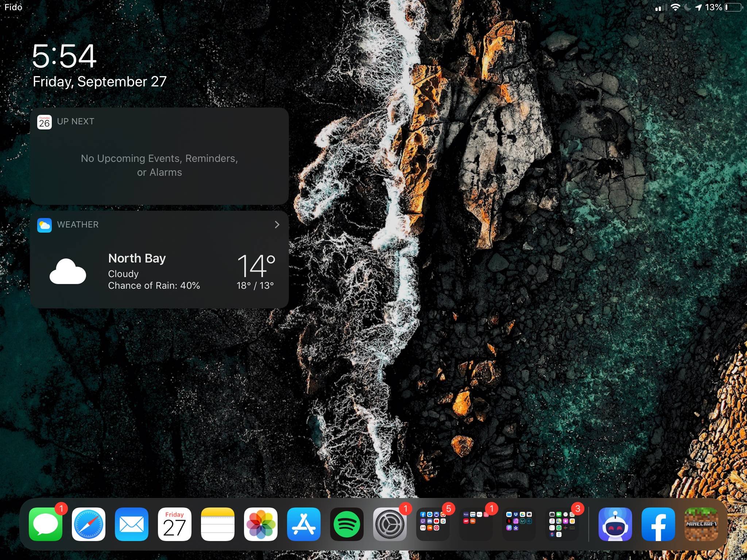Open the utilities folder with badge 3
The width and height of the screenshot is (747, 560).
coord(562,524)
